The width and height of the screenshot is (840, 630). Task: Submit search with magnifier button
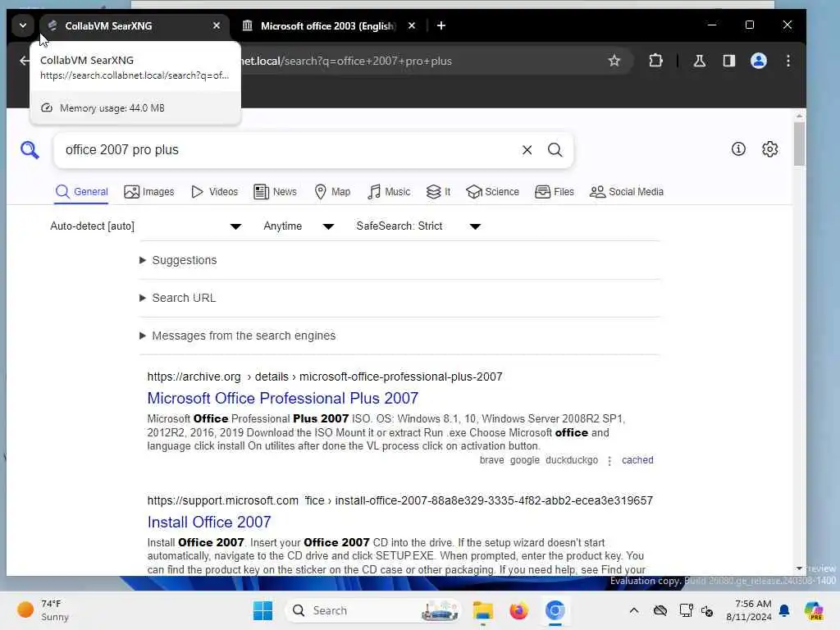click(x=555, y=150)
